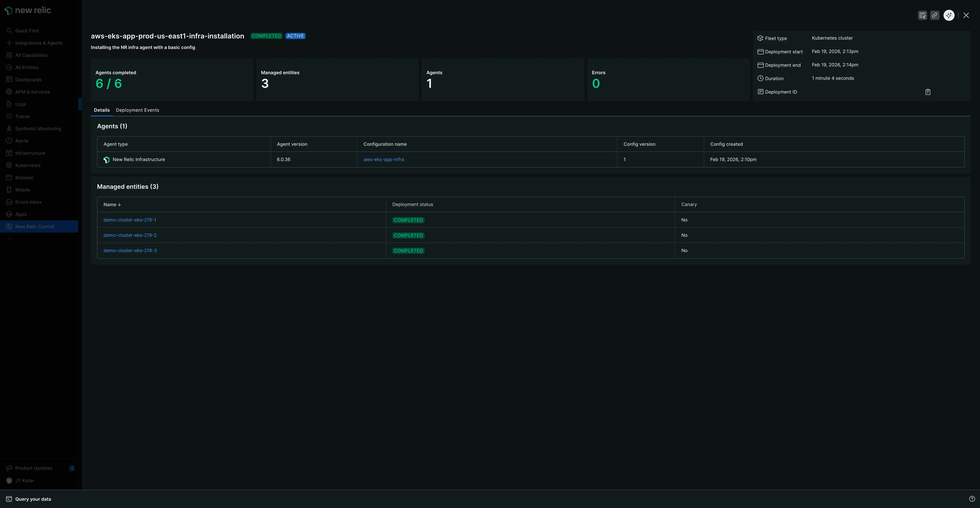The width and height of the screenshot is (980, 508).
Task: Collapse the deployment details panel
Action: pos(966,15)
